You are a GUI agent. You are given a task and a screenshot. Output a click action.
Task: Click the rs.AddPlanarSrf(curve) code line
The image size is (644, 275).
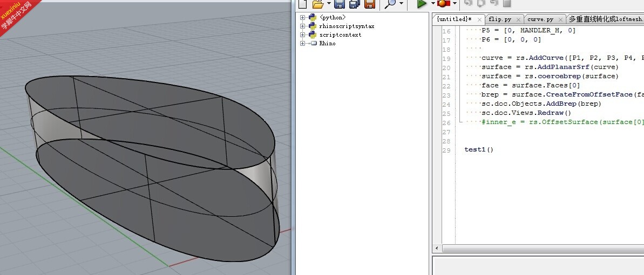pos(550,67)
